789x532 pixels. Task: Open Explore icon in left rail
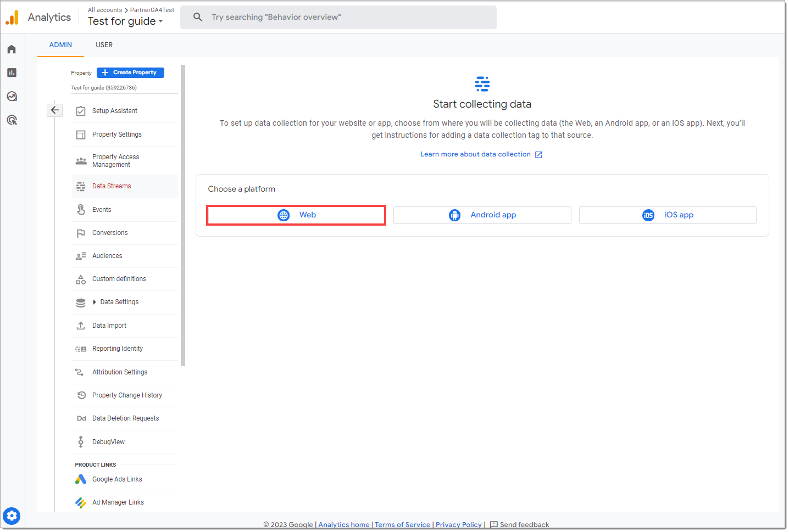12,97
